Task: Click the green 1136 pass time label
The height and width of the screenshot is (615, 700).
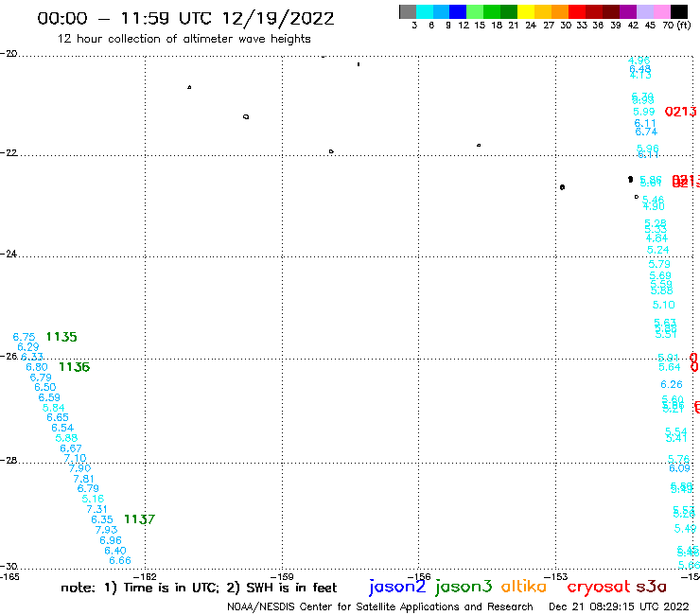Action: click(75, 367)
